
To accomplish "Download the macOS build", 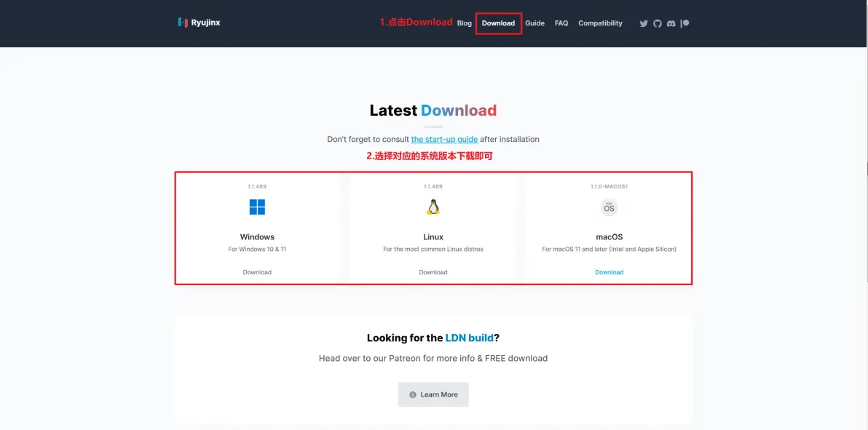I will pyautogui.click(x=609, y=272).
